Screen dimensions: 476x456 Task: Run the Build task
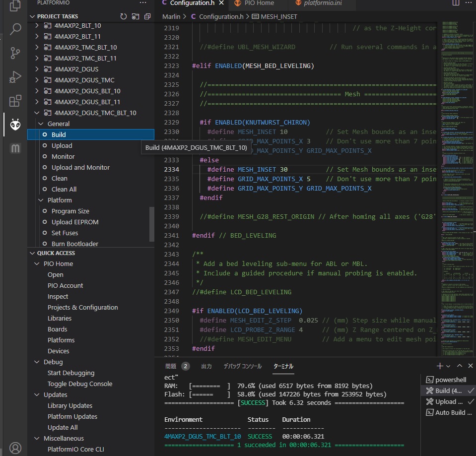[x=91, y=134]
